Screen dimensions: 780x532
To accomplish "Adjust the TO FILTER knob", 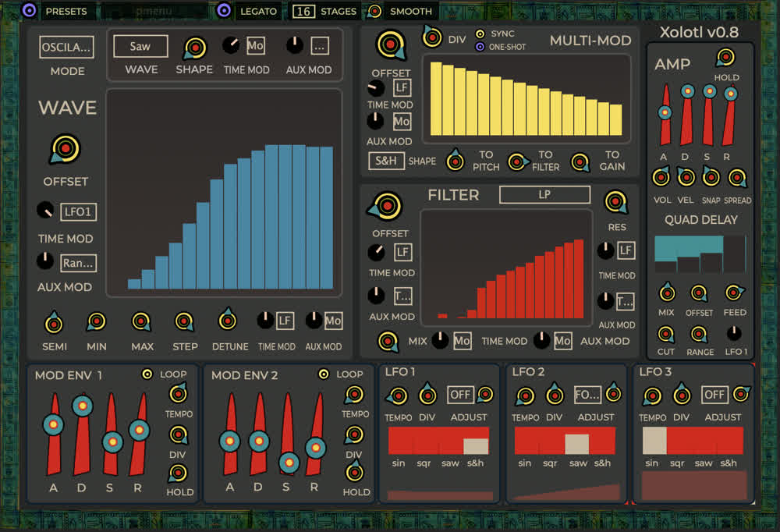I will 517,161.
